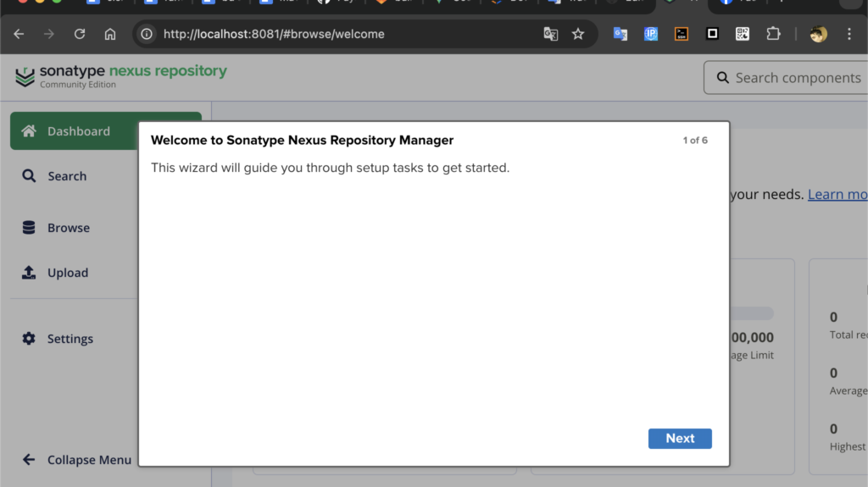Click the Sonatype Nexus Repository logo
The image size is (868, 487).
coord(121,76)
